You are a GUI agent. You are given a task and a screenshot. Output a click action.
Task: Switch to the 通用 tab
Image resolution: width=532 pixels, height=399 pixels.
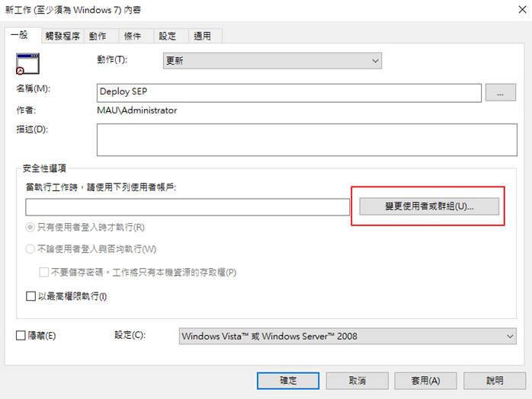[203, 36]
